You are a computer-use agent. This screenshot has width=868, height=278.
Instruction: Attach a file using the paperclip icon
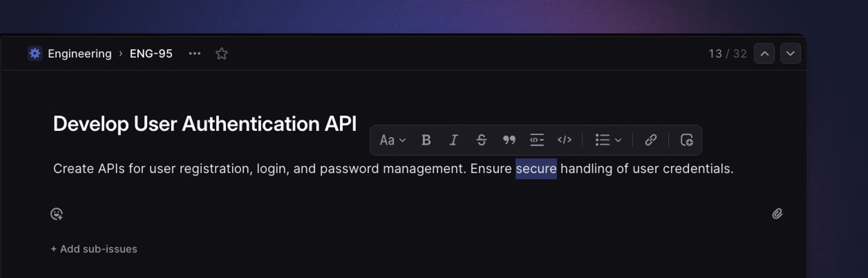pyautogui.click(x=777, y=214)
